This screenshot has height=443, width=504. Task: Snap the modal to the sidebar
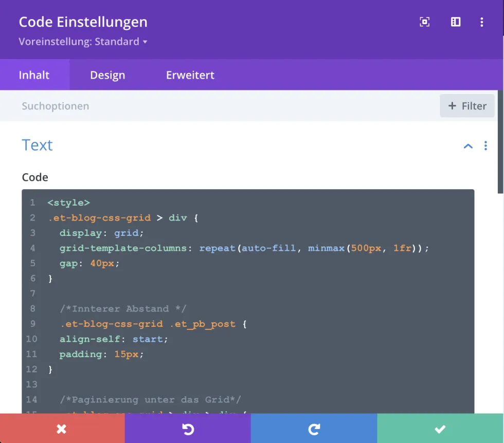pos(456,22)
